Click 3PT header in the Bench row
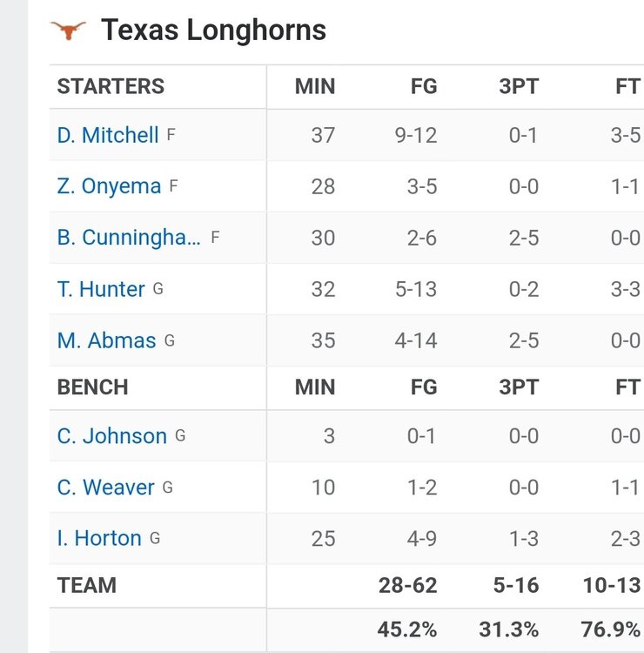Image resolution: width=644 pixels, height=653 pixels. pos(519,387)
